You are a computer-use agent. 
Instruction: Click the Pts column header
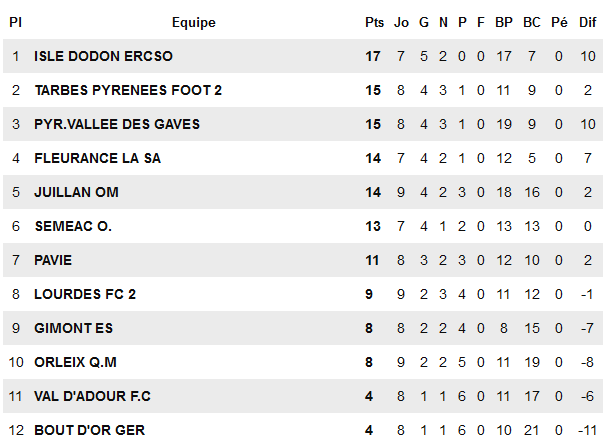pyautogui.click(x=374, y=22)
